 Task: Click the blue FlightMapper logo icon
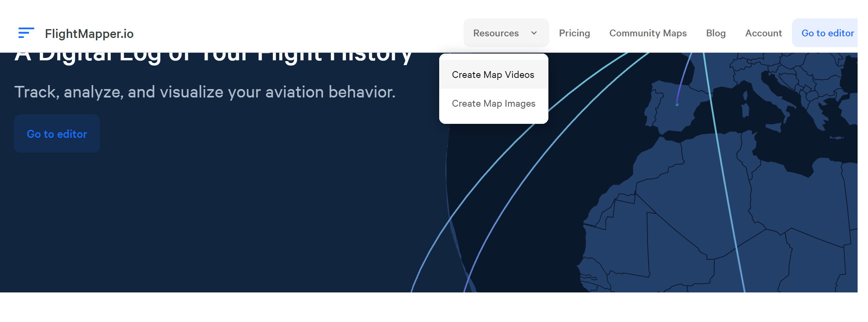tap(26, 33)
